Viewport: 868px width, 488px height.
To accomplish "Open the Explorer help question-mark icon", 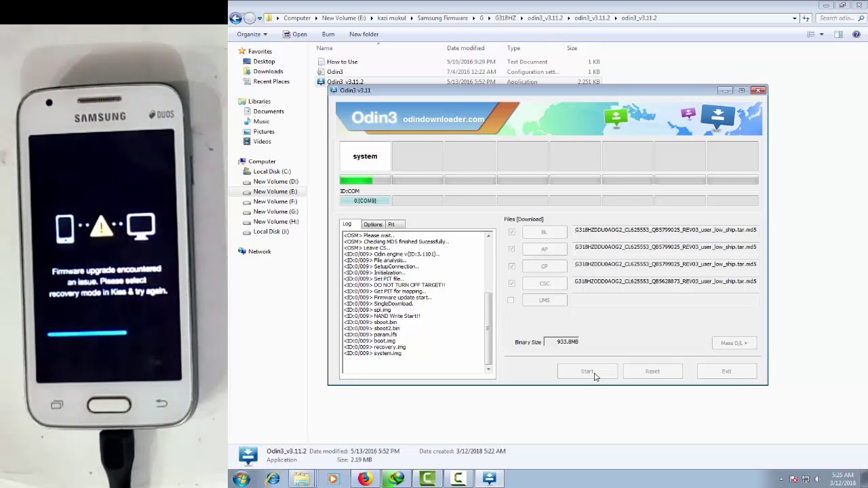I will tap(856, 34).
